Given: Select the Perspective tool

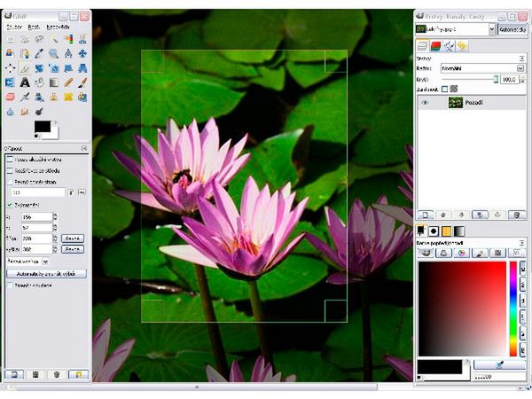Looking at the screenshot, I should [82, 68].
